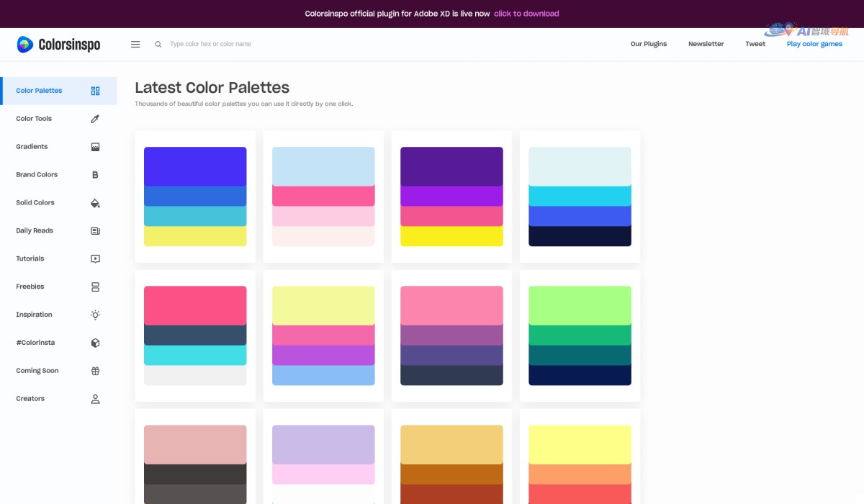Click the 'click to download' banner link
This screenshot has height=504, width=864.
tap(526, 13)
